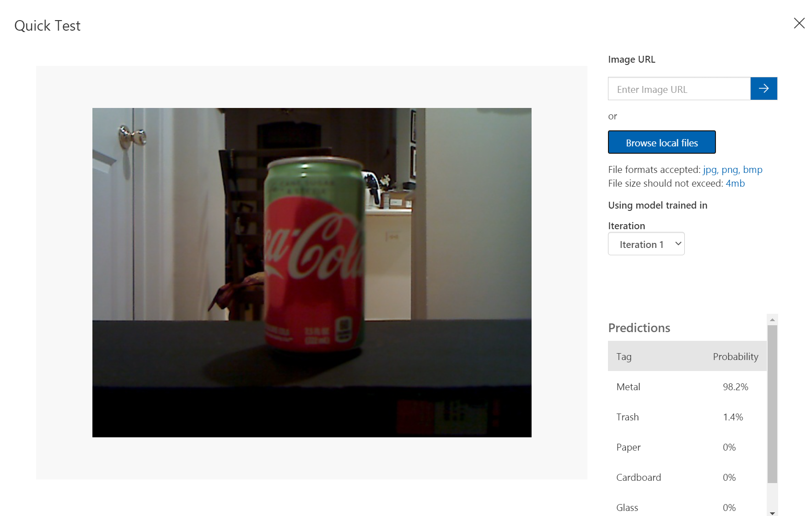The height and width of the screenshot is (516, 812).
Task: Click the jpg, png, bmp formats text
Action: (732, 170)
